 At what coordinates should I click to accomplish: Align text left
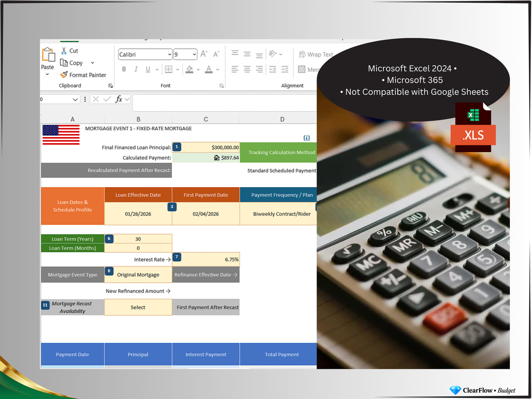click(235, 69)
